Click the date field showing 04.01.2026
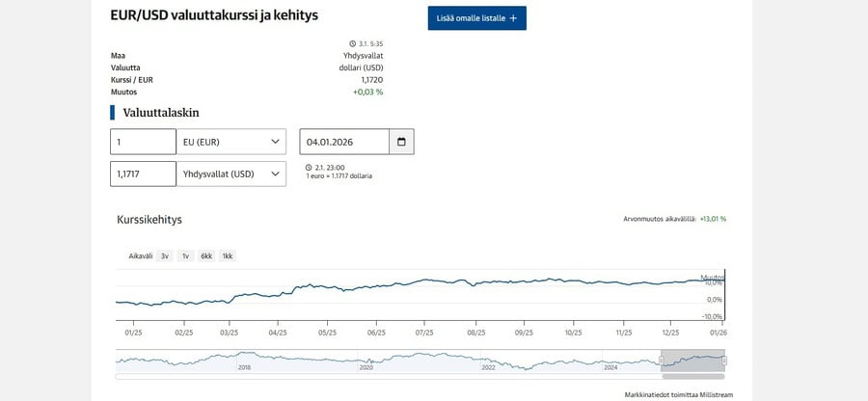 (x=344, y=143)
